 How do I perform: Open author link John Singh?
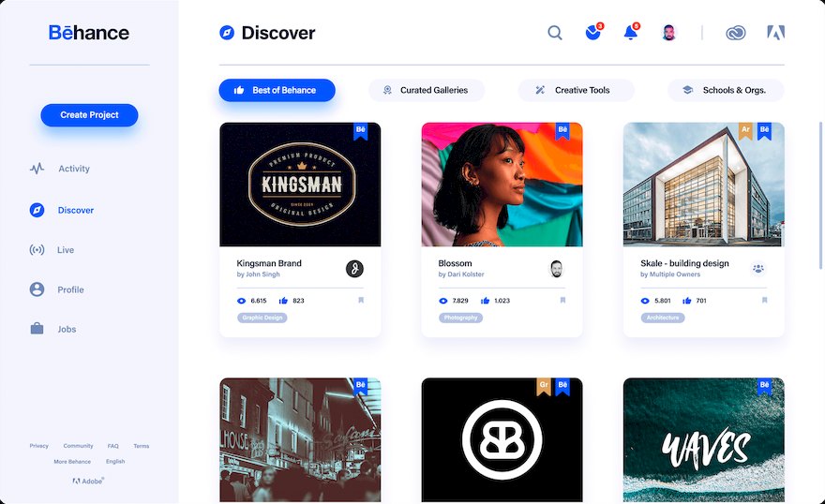click(x=262, y=274)
